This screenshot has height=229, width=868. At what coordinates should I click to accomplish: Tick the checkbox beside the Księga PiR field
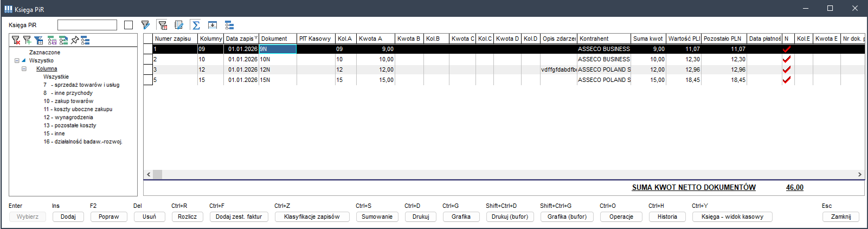tap(128, 25)
